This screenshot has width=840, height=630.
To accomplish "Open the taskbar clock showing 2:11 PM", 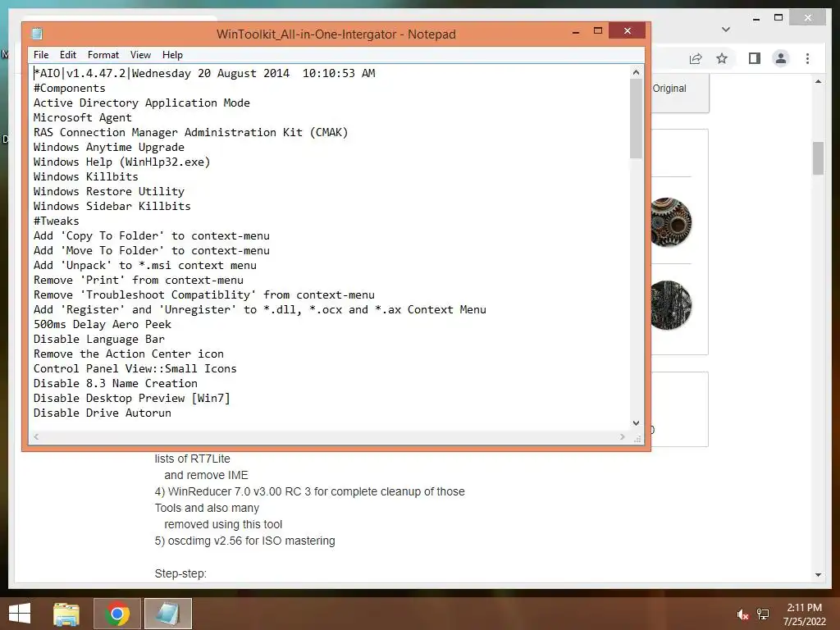I will pos(804,614).
